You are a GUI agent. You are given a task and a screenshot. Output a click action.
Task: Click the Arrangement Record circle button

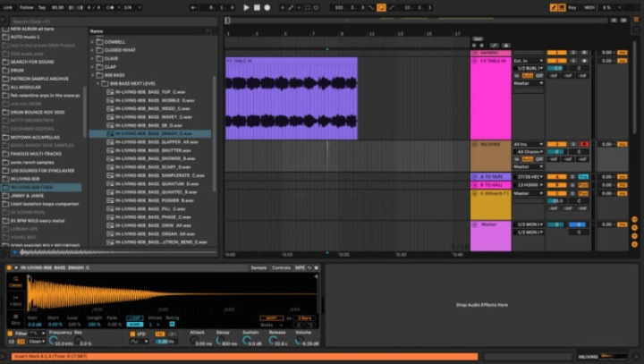pos(267,7)
